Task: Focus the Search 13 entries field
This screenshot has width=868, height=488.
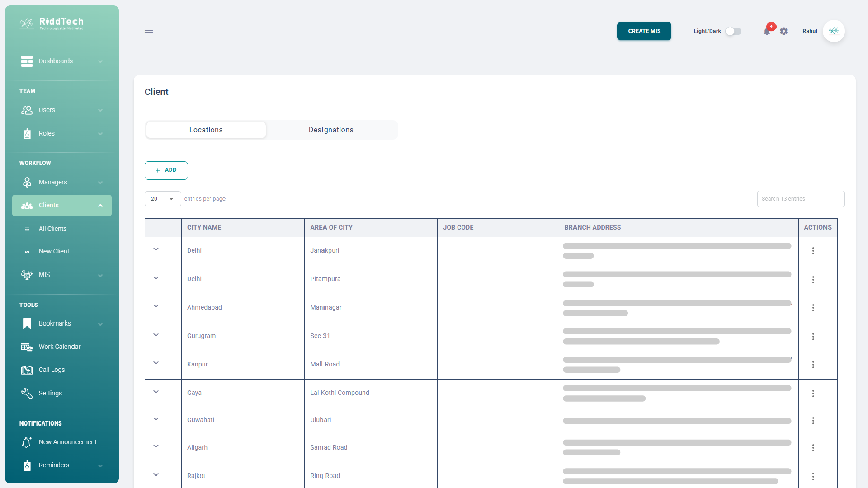Action: (x=801, y=199)
